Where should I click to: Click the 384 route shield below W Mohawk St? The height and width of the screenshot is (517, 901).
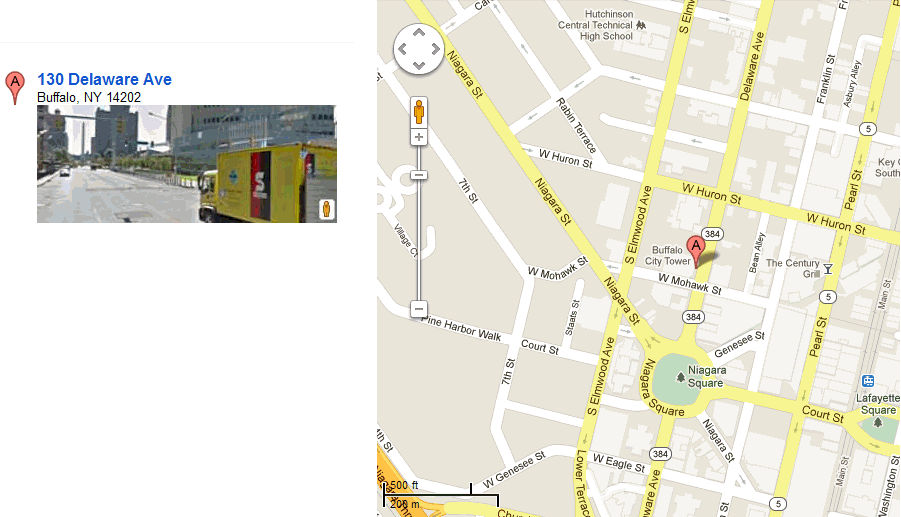tap(694, 317)
